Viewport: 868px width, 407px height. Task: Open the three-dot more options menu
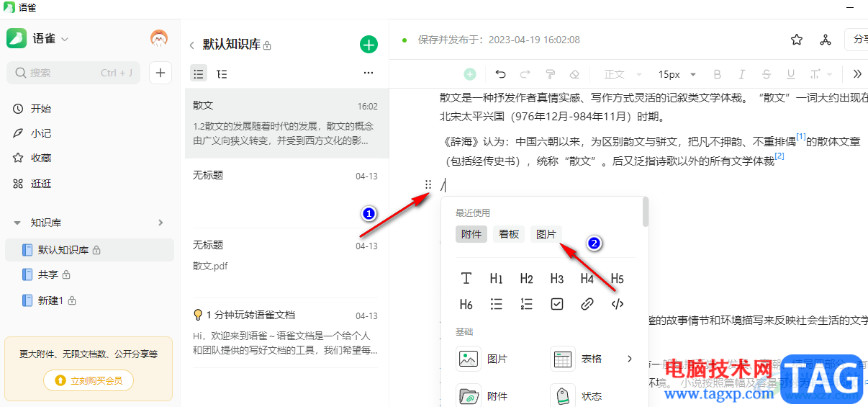[x=369, y=73]
